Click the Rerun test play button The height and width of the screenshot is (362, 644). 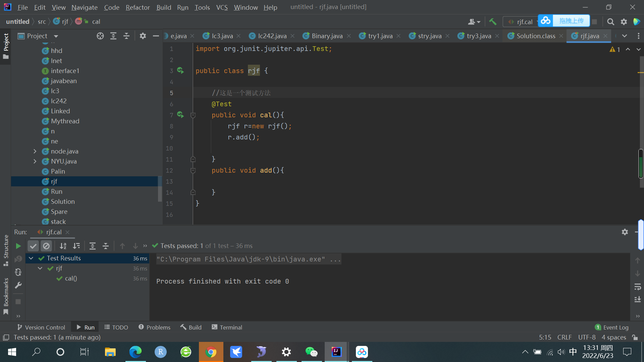point(18,246)
